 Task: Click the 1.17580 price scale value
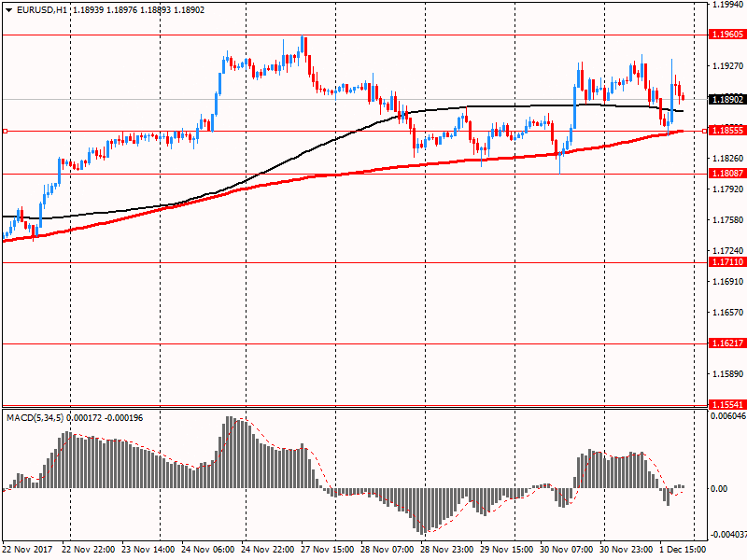pyautogui.click(x=727, y=220)
